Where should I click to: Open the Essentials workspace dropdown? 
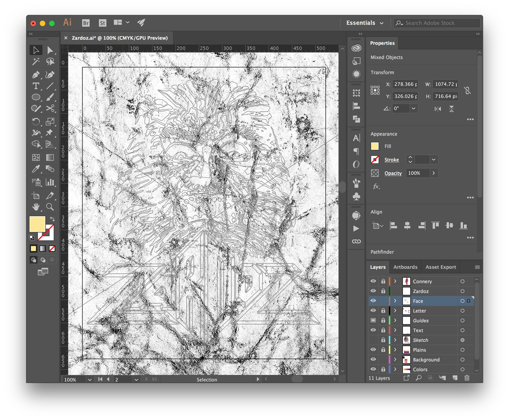(365, 23)
